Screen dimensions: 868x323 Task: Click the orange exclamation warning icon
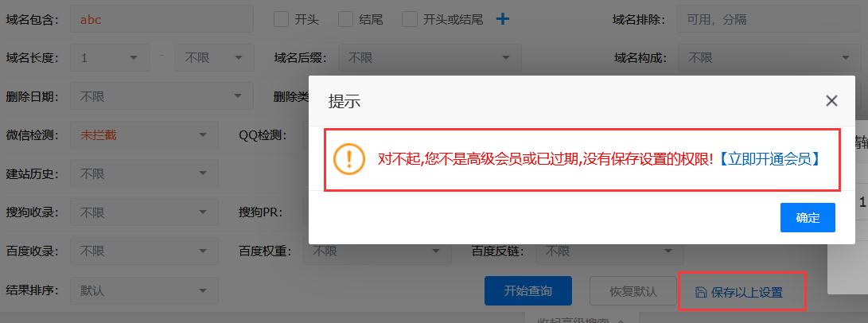(x=349, y=159)
